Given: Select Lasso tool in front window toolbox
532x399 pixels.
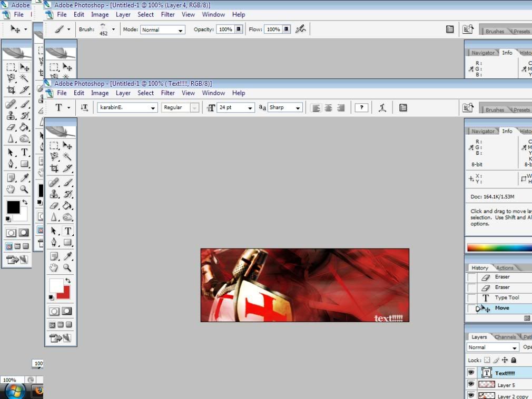Looking at the screenshot, I should pos(54,157).
